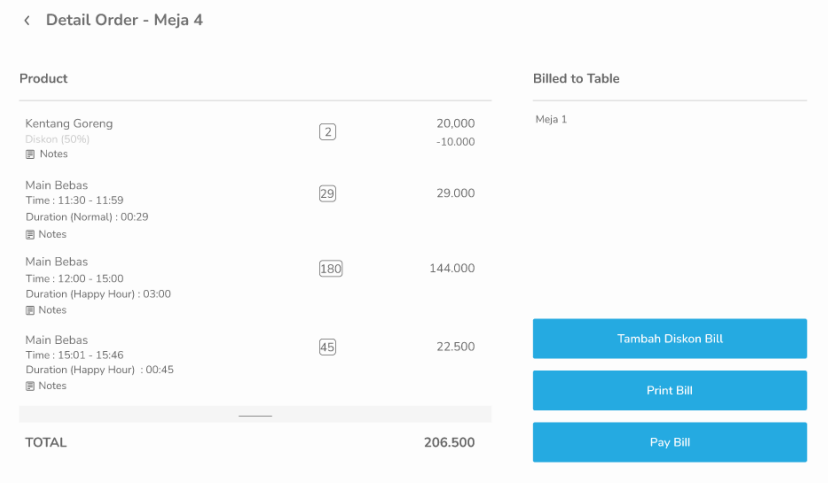
Task: Open notes icon for Main Bebas 12:00 - 15:00
Action: (x=30, y=311)
